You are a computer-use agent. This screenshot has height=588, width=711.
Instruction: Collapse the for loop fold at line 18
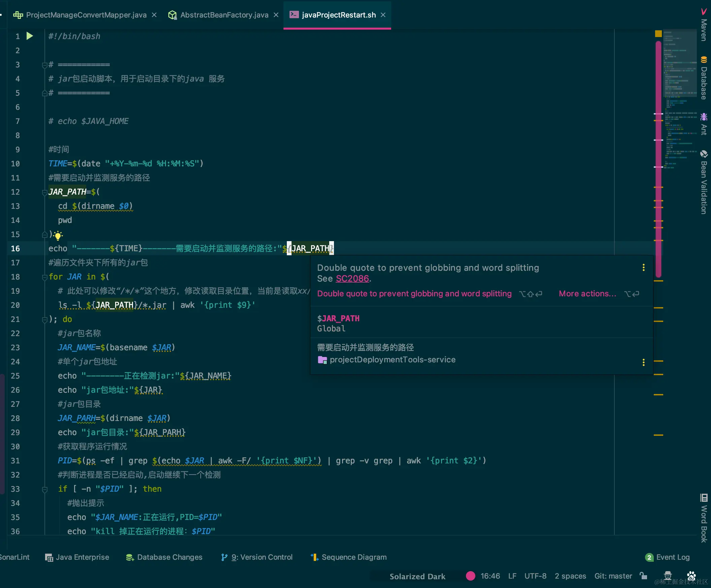(44, 277)
